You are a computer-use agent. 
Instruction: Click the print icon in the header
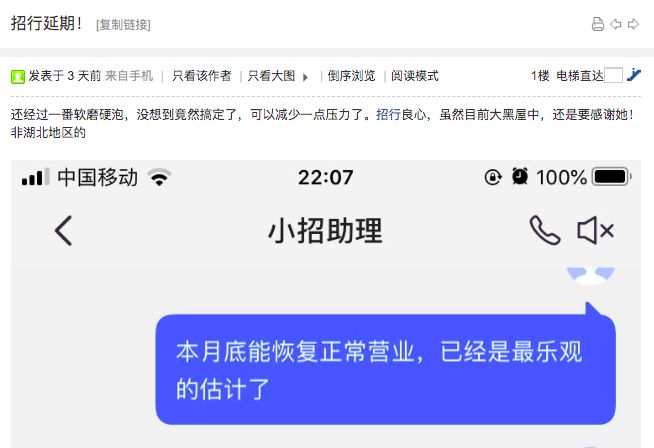tap(598, 24)
